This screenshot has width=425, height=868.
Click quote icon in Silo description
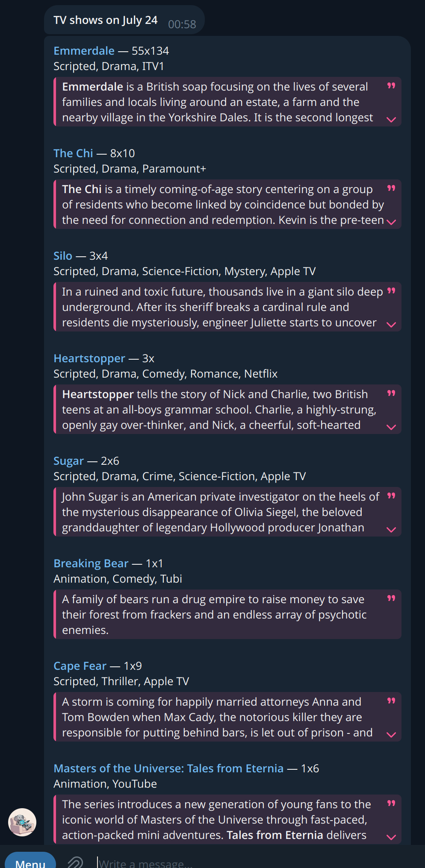[391, 291]
